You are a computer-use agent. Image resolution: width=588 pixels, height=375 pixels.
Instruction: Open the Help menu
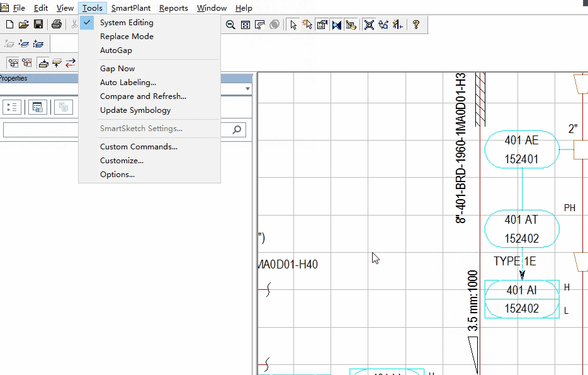point(244,8)
